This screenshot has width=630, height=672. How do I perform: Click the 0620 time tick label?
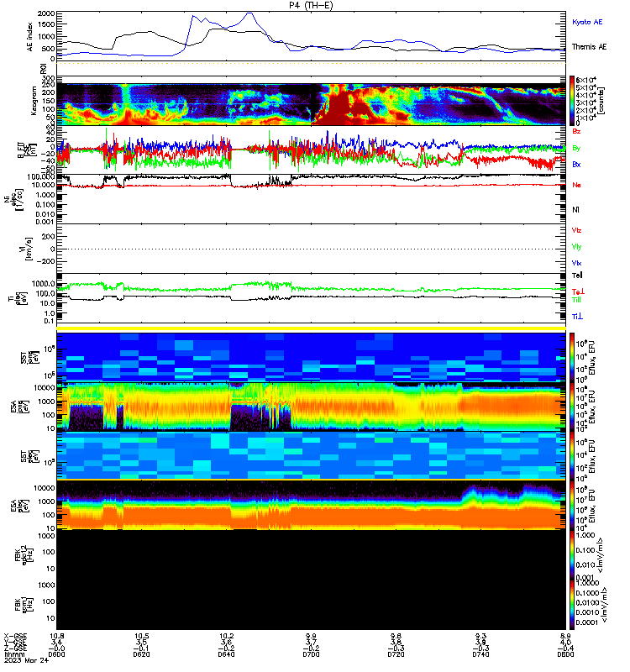pos(141,654)
